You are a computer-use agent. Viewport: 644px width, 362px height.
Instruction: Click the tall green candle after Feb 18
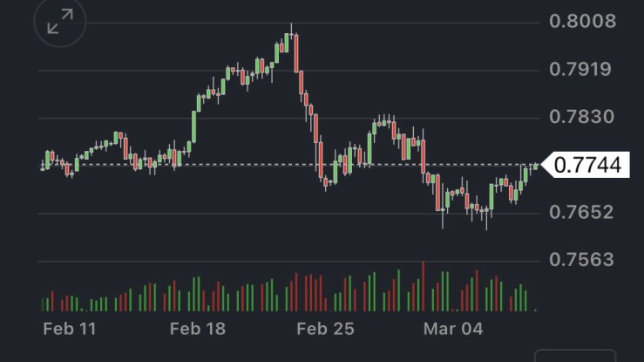pyautogui.click(x=192, y=128)
